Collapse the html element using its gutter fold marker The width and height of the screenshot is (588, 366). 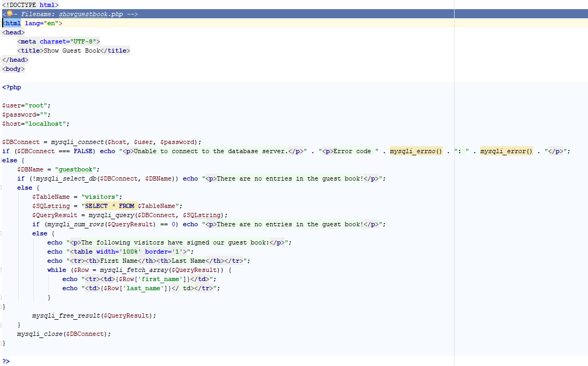point(2,23)
